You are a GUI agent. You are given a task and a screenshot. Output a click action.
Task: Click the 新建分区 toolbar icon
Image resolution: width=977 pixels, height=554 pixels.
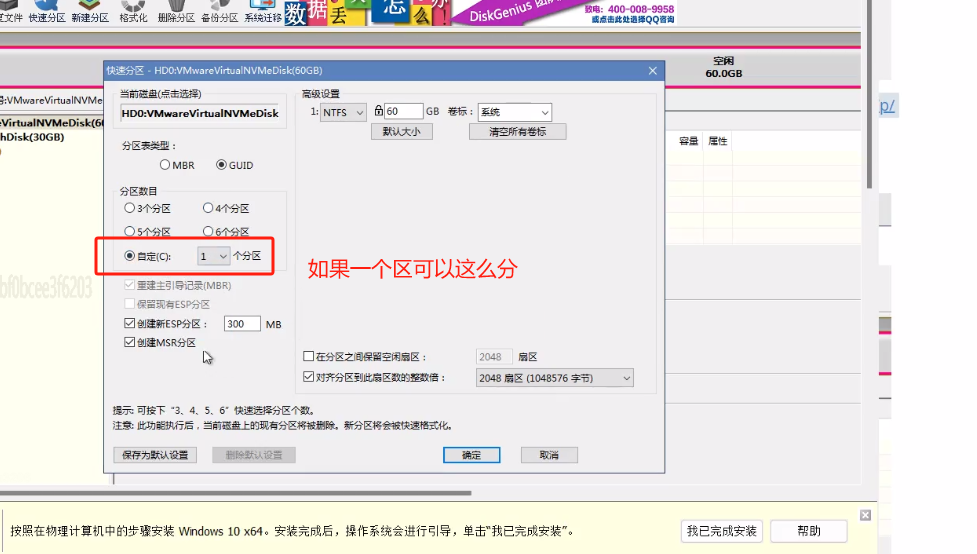click(90, 12)
